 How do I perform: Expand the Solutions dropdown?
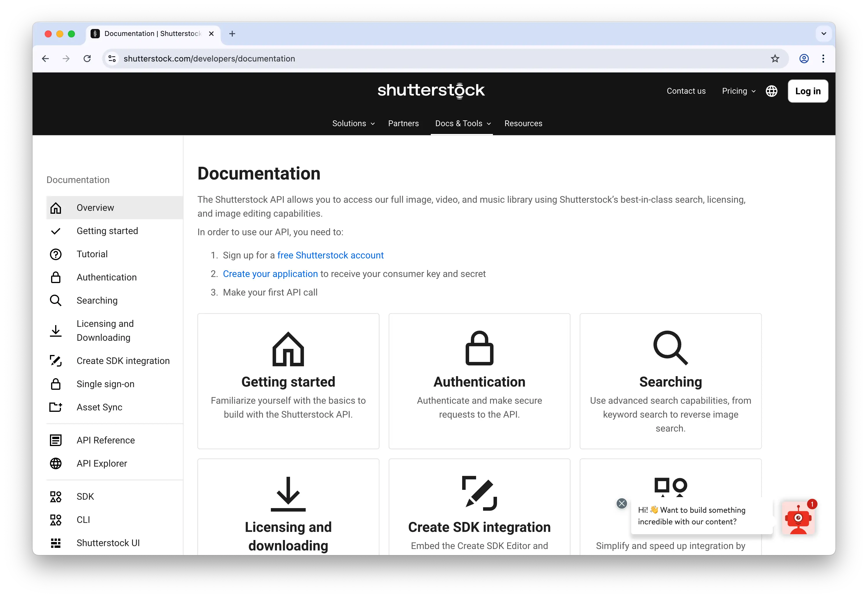coord(352,123)
